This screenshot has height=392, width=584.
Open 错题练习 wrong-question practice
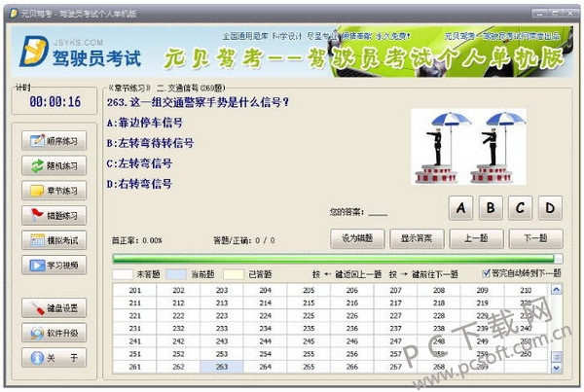(54, 215)
